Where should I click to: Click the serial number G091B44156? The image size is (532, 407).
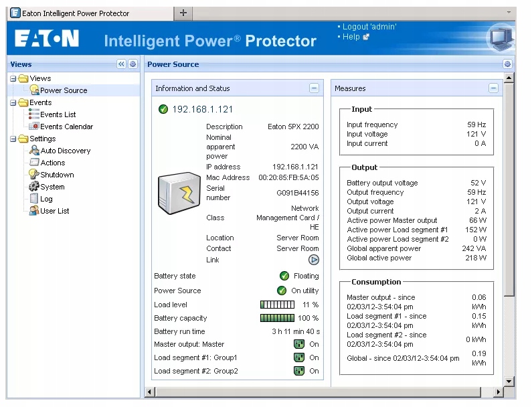[298, 193]
